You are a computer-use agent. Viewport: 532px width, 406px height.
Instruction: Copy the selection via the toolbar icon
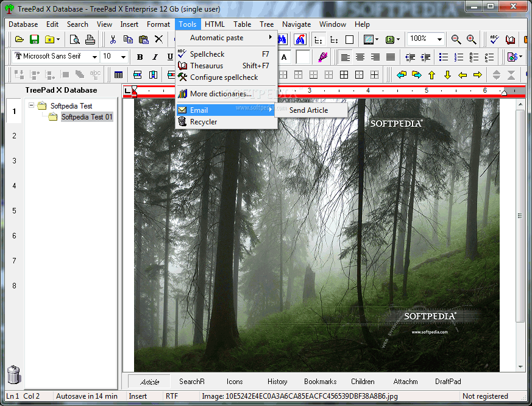click(128, 40)
